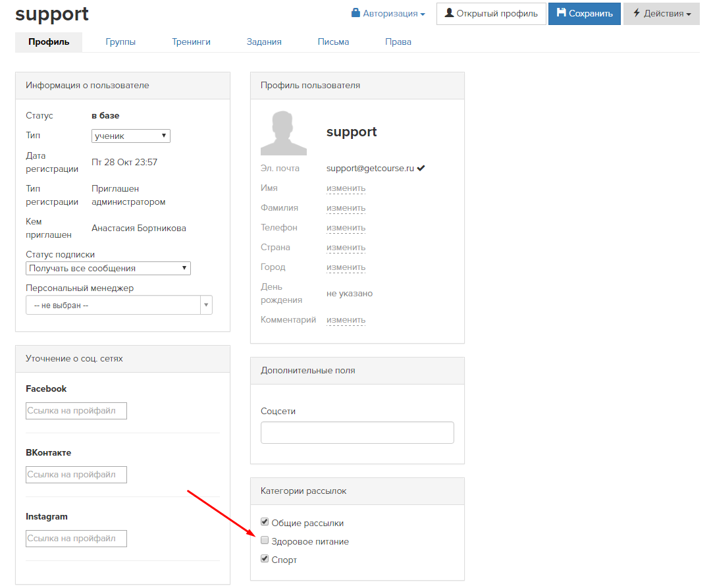Open the Тренинги tab
711x588 pixels.
coord(192,41)
